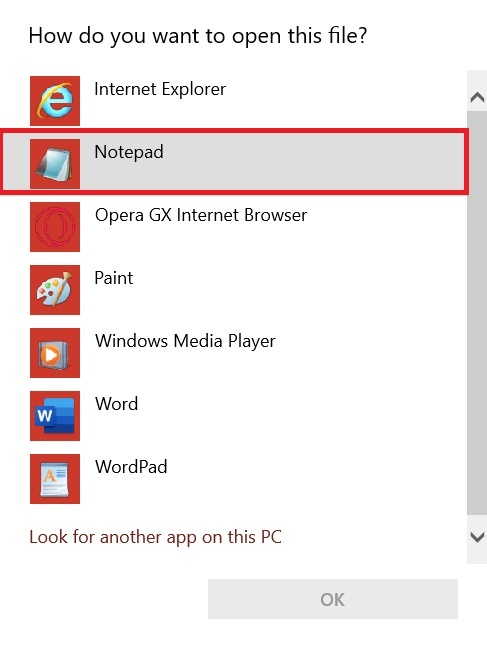Confirm with the OK button

(333, 599)
